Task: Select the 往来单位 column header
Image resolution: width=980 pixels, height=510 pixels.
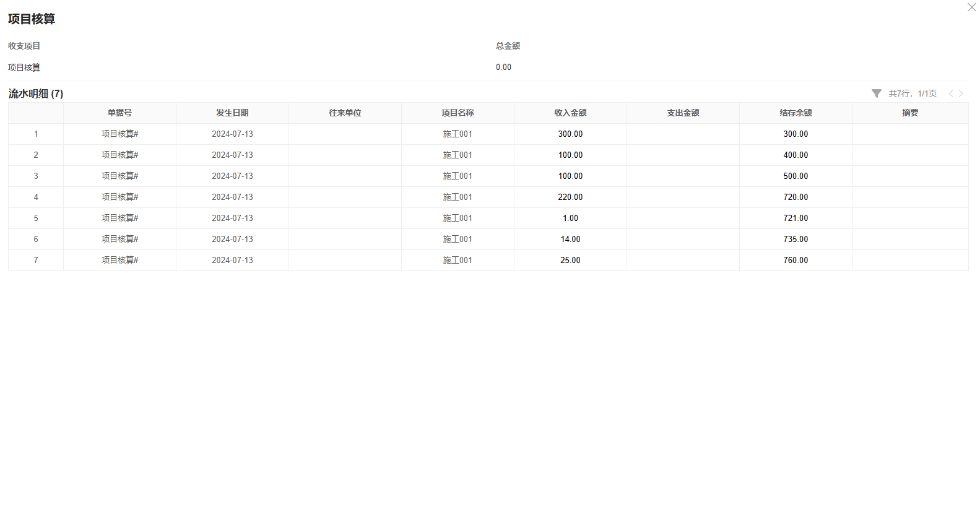Action: (345, 113)
